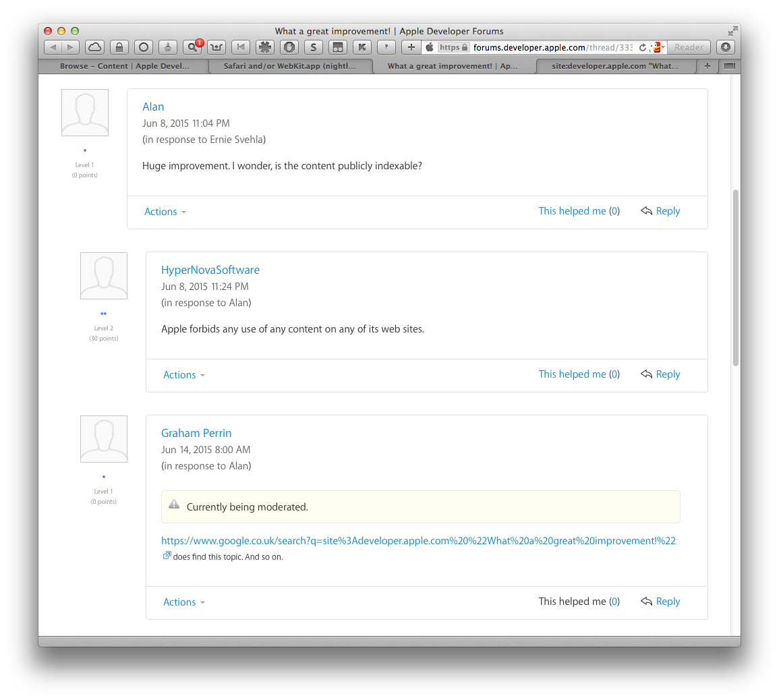This screenshot has height=700, width=779.
Task: Select the What a great improvement! tab
Action: click(x=453, y=66)
